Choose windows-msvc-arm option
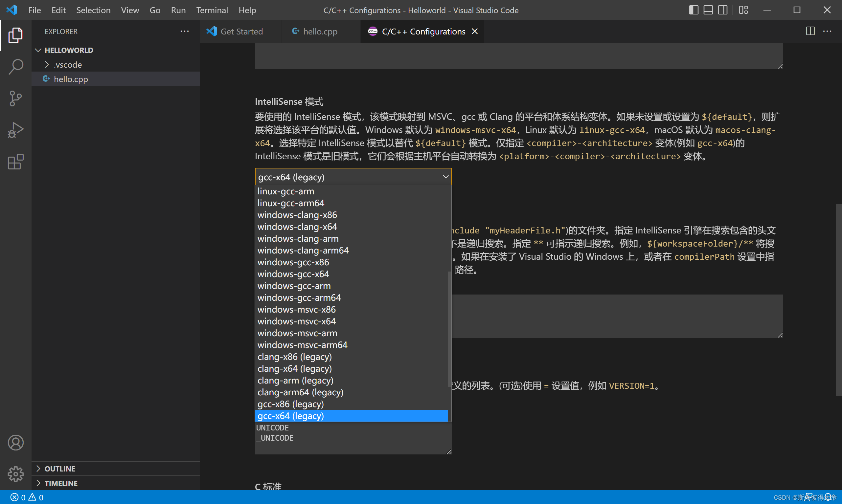The image size is (842, 504). pyautogui.click(x=351, y=333)
